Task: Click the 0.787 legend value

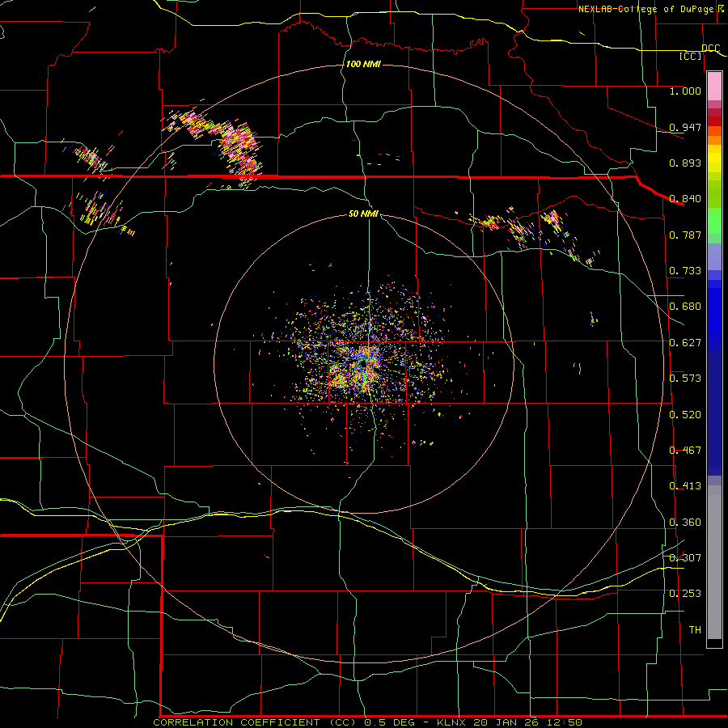Action: click(685, 235)
